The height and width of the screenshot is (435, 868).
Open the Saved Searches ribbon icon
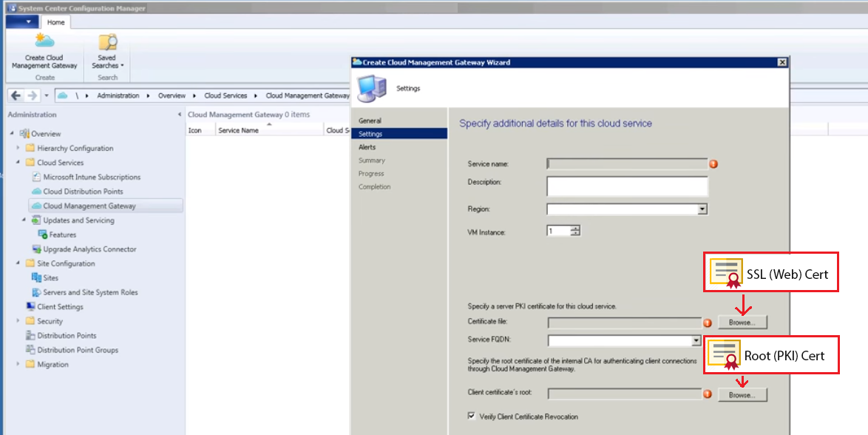pyautogui.click(x=107, y=42)
